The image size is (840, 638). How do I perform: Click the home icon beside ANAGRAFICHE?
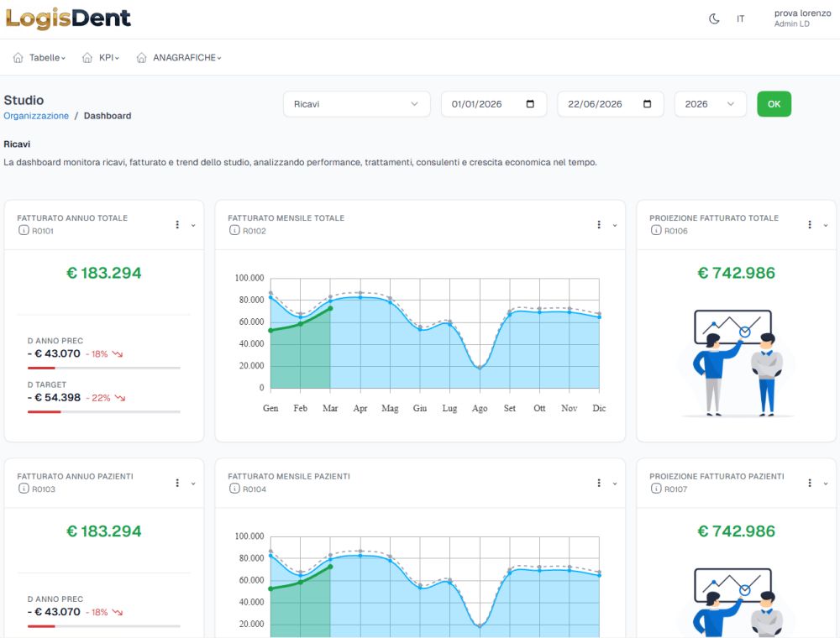[141, 57]
